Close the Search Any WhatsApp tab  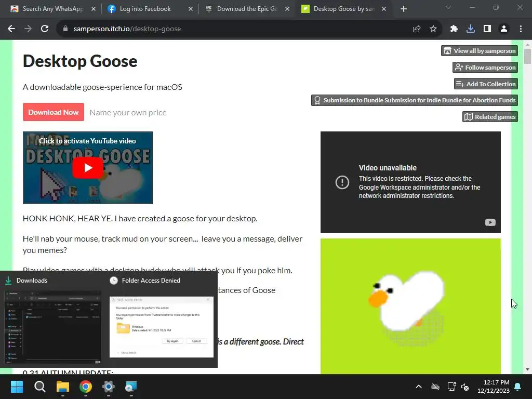pos(94,9)
